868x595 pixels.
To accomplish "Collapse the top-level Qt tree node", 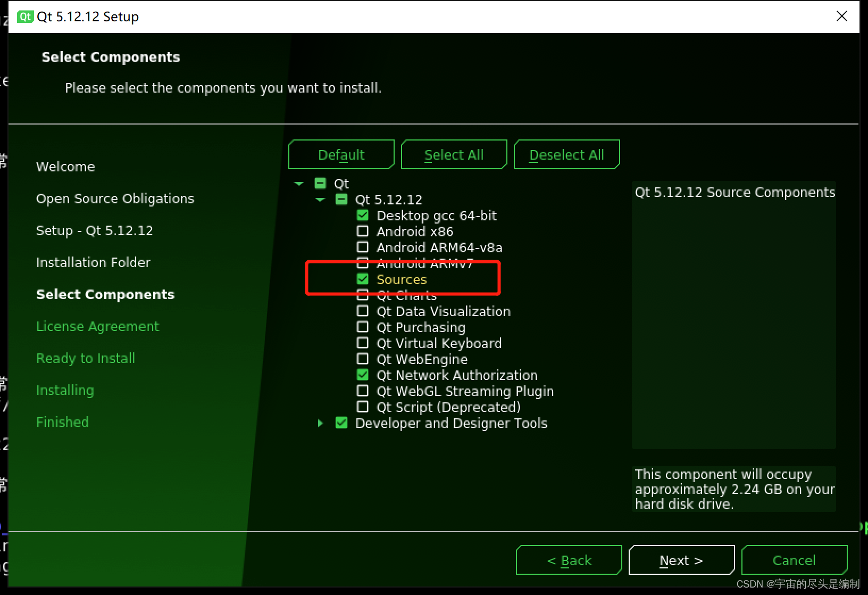I will click(x=299, y=184).
